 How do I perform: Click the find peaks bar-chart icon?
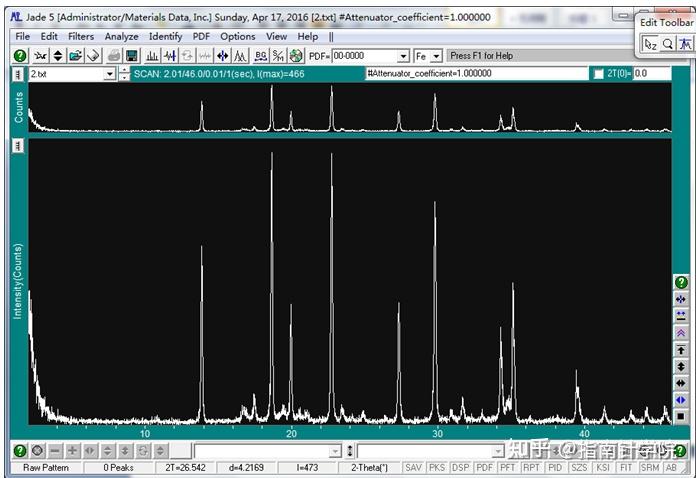coord(152,56)
